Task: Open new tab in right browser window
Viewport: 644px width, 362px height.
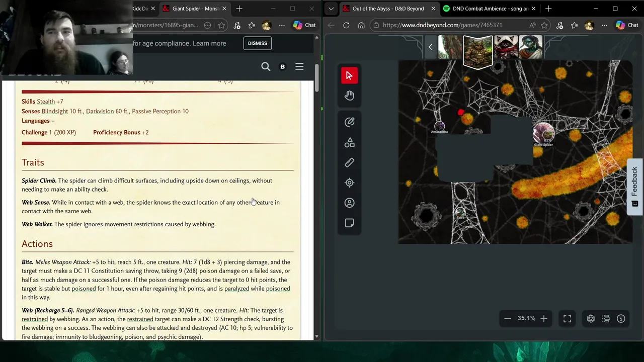Action: (548, 9)
